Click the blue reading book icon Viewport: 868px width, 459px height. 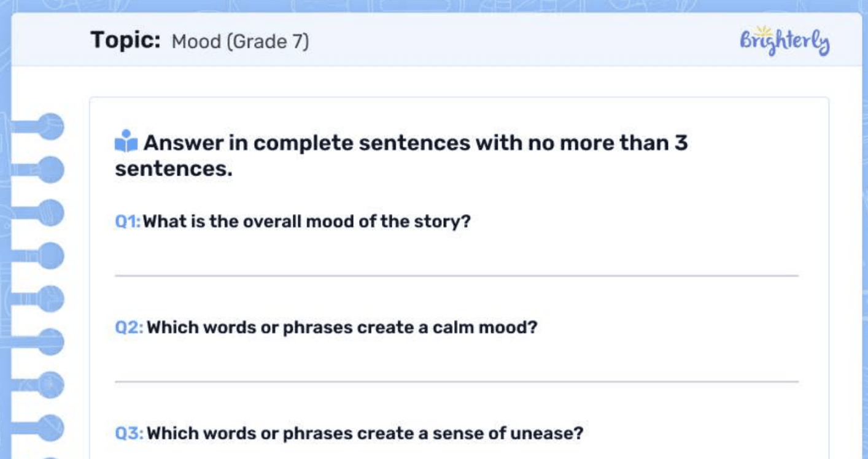click(126, 142)
